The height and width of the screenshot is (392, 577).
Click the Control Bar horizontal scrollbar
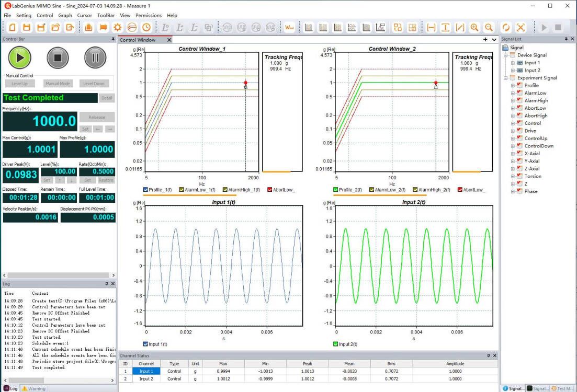[x=59, y=275]
